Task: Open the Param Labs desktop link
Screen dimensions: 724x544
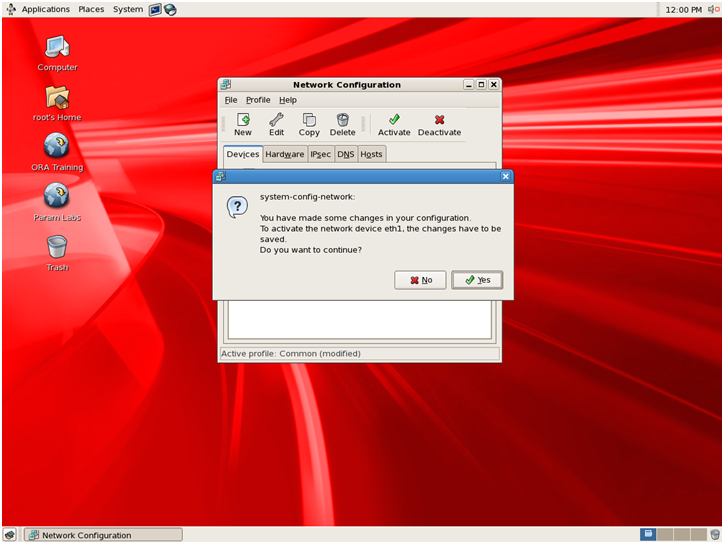Action: 56,196
